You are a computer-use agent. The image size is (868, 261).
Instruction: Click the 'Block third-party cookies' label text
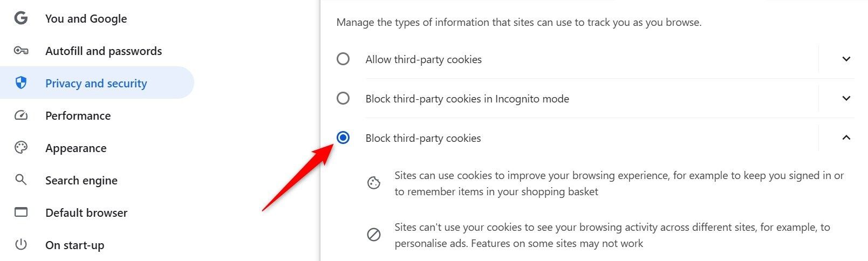tap(423, 138)
